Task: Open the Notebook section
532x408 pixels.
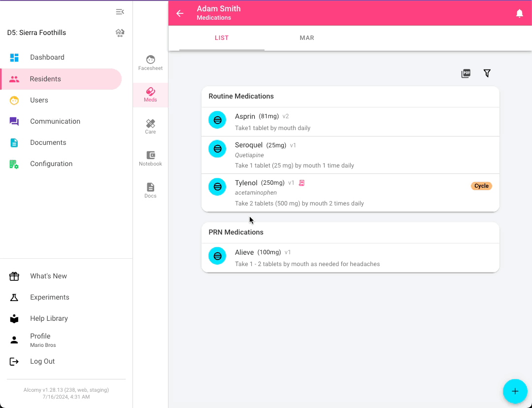Action: pyautogui.click(x=150, y=159)
